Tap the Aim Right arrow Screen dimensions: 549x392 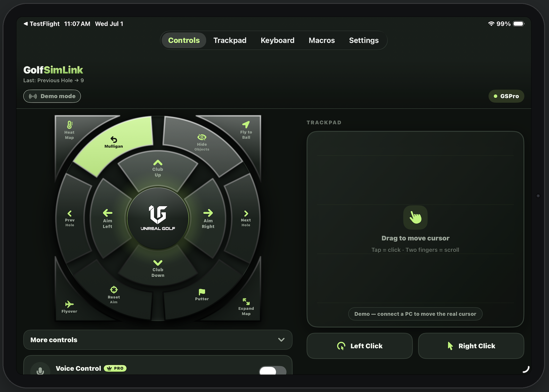click(x=208, y=213)
